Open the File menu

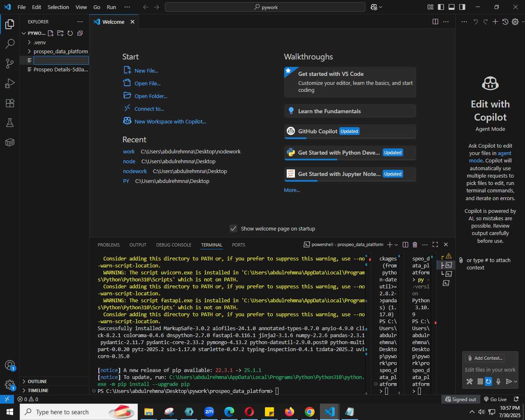(22, 7)
